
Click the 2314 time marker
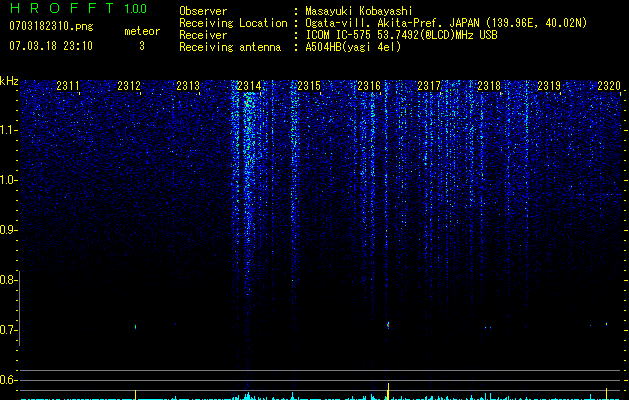(249, 85)
